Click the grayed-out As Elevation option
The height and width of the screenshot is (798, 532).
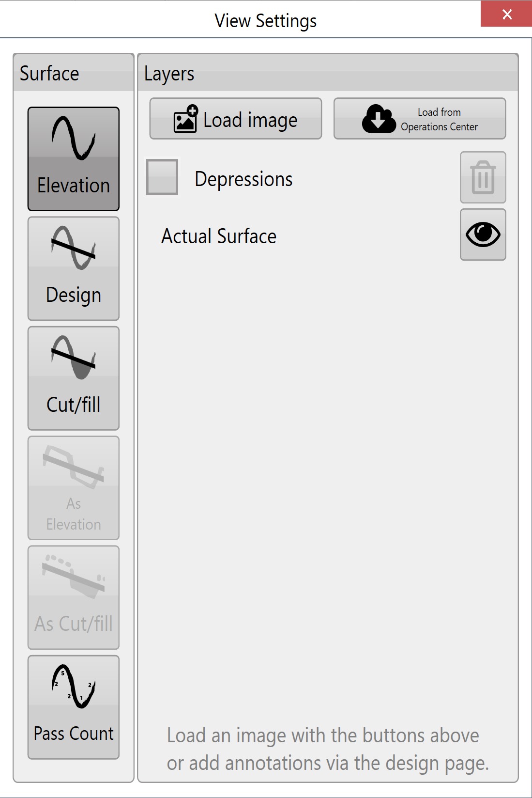coord(74,488)
